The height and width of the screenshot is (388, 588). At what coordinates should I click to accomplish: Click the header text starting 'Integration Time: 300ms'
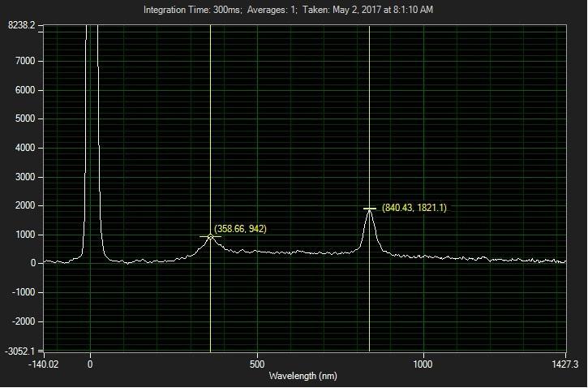point(288,10)
